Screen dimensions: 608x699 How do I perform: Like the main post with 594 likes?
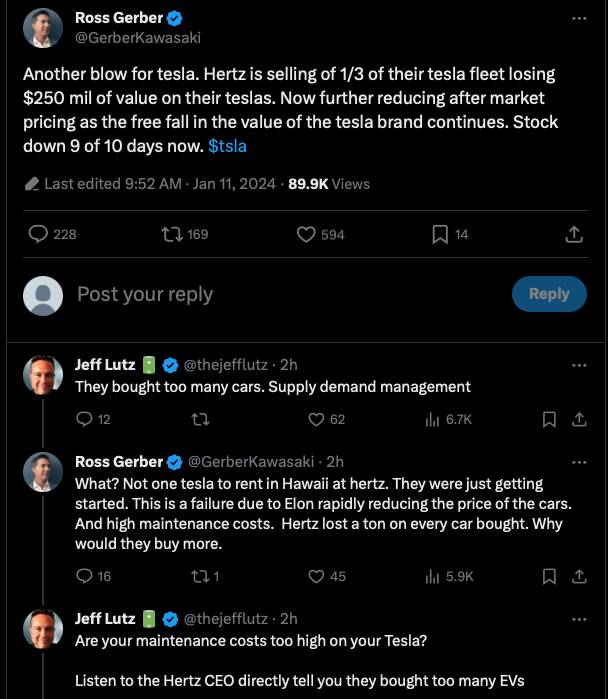320,234
